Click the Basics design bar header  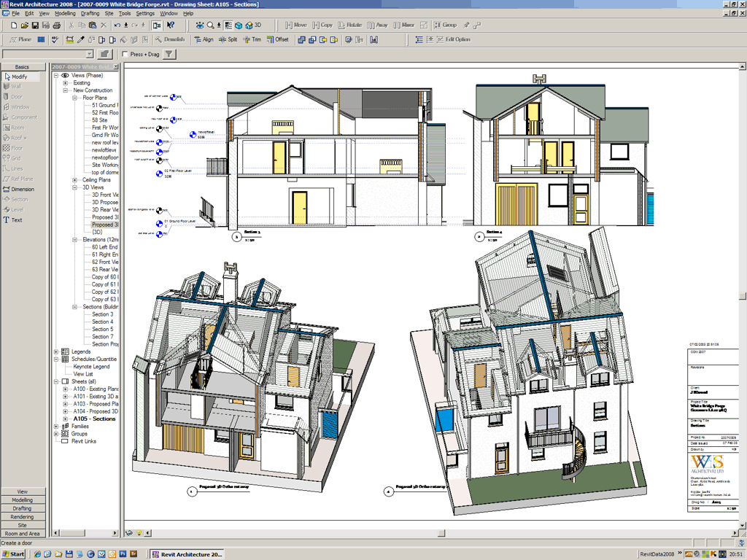(x=23, y=67)
